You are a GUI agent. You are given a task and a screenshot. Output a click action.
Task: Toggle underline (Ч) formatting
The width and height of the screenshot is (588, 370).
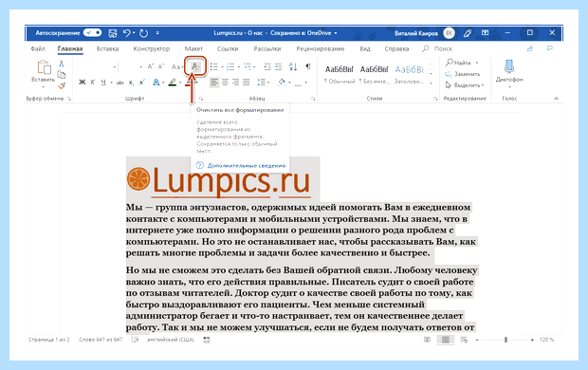coord(103,83)
